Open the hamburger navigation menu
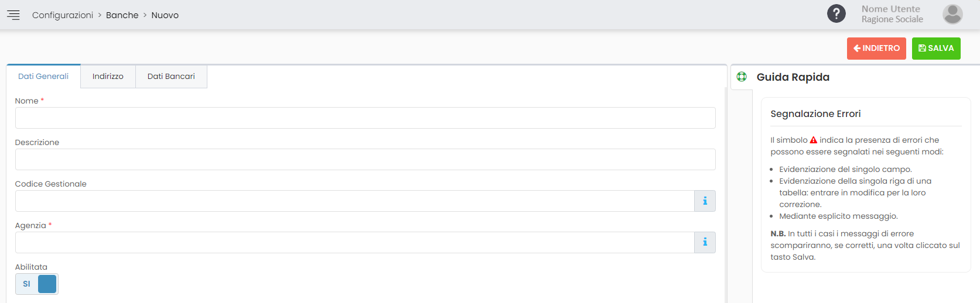The image size is (980, 303). (13, 15)
